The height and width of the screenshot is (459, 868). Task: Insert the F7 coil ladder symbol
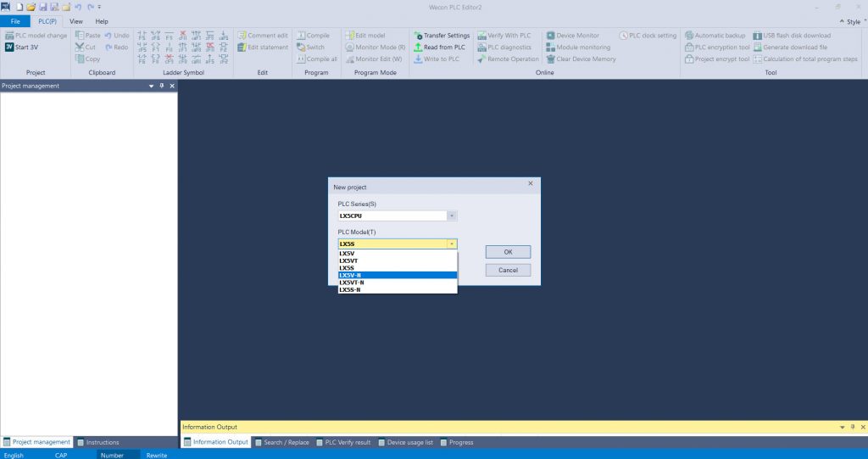click(156, 48)
